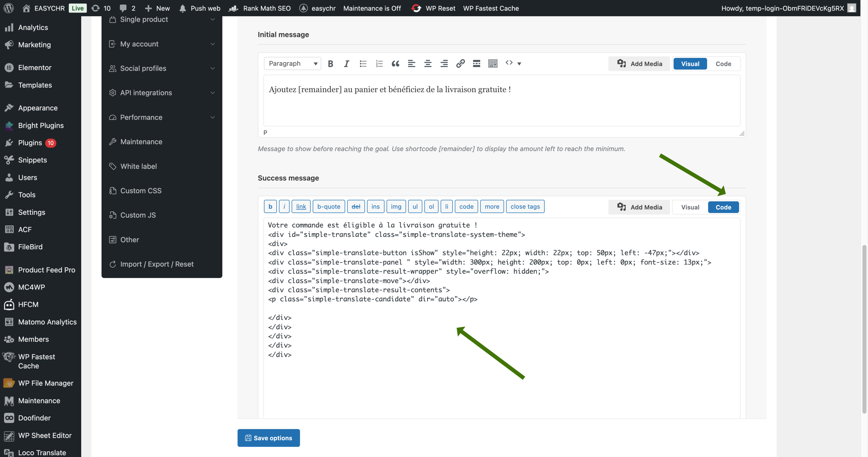Viewport: 868px width, 457px height.
Task: Select Visual tab in Initial message editor
Action: pos(690,64)
